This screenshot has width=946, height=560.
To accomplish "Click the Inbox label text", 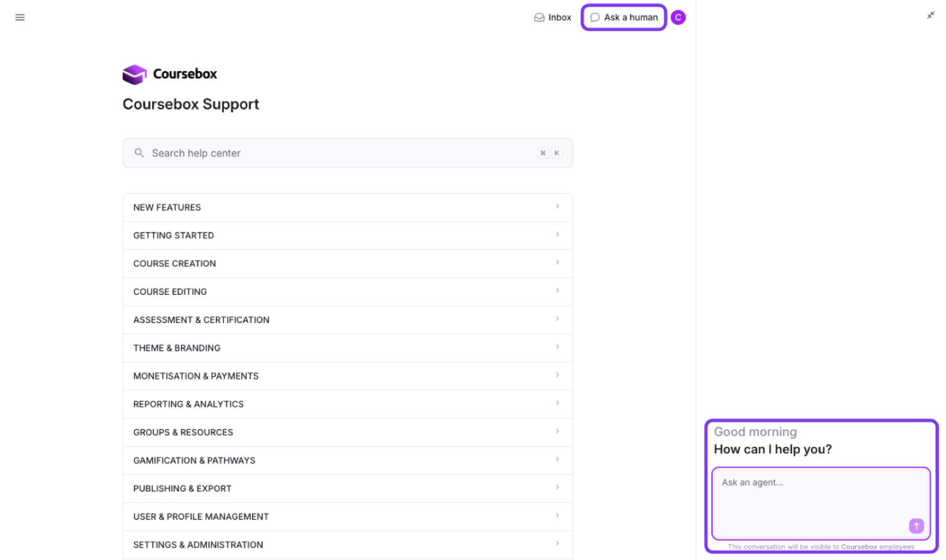I will 560,17.
